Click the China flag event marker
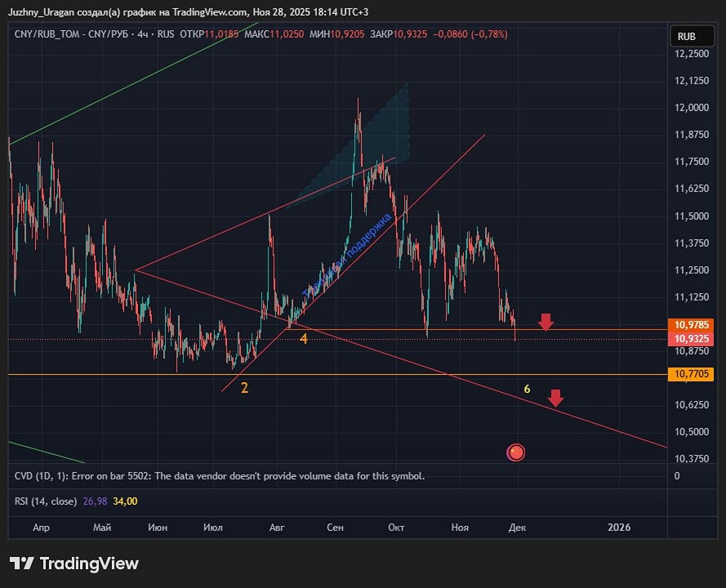726x588 pixels. [x=516, y=452]
